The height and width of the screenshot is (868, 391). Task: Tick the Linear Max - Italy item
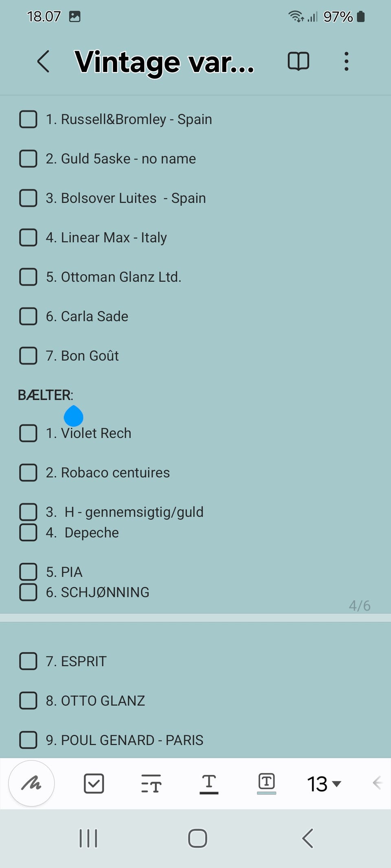[x=29, y=237]
